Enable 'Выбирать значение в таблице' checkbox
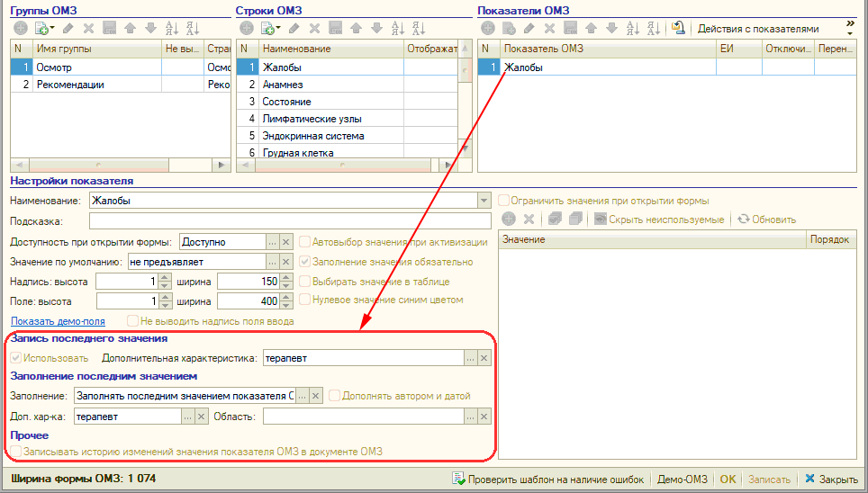Screen dimensions: 868x493 coord(305,282)
